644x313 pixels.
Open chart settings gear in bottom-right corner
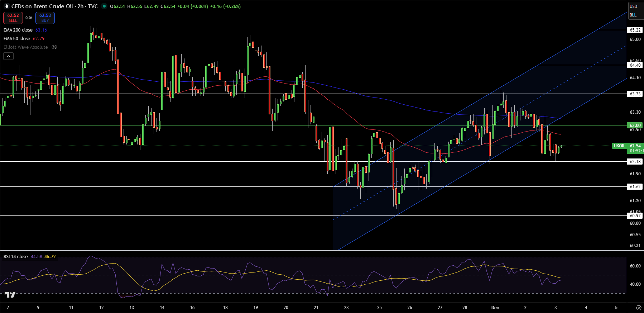click(x=639, y=308)
